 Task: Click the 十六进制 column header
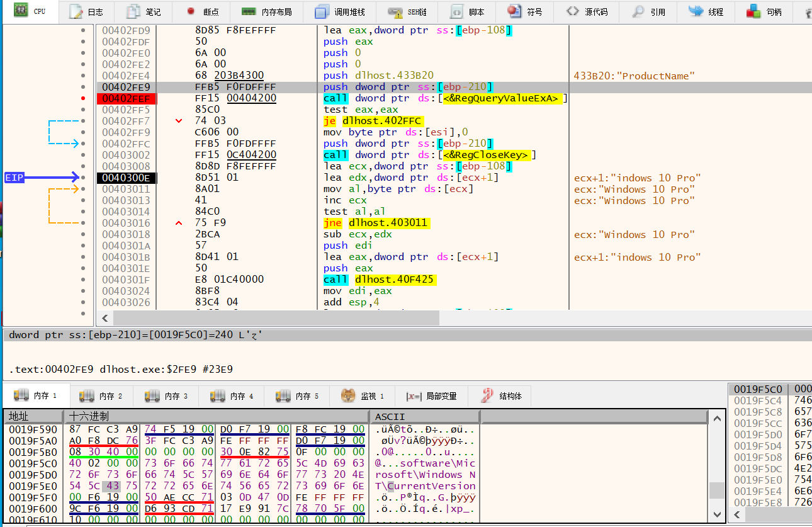coord(217,416)
